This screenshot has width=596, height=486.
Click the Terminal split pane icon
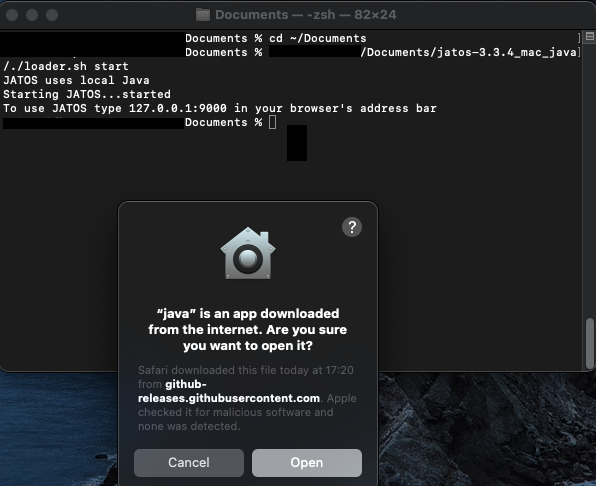(x=590, y=36)
